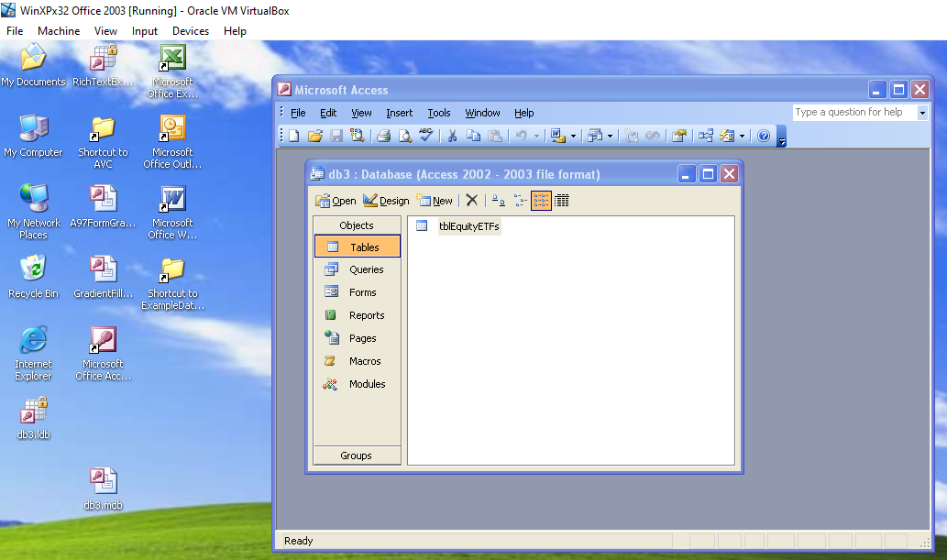The height and width of the screenshot is (560, 947).
Task: Click Delete X in database window
Action: [x=472, y=200]
